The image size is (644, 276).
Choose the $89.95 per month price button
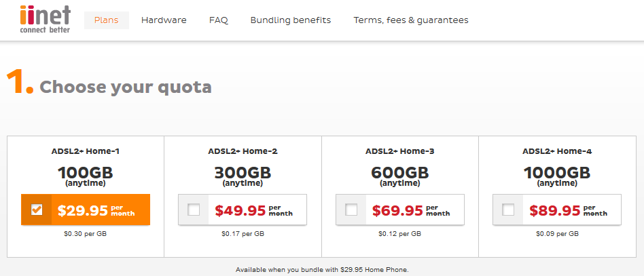(557, 210)
